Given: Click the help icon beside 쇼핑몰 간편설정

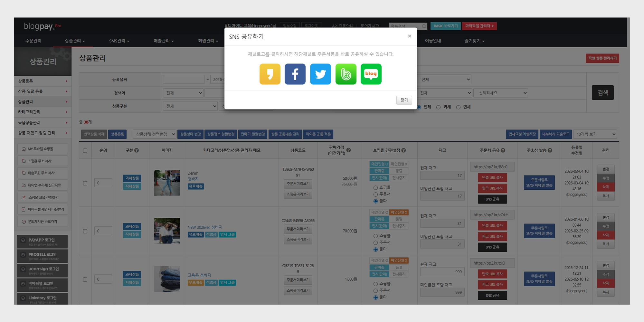Looking at the screenshot, I should click(403, 150).
